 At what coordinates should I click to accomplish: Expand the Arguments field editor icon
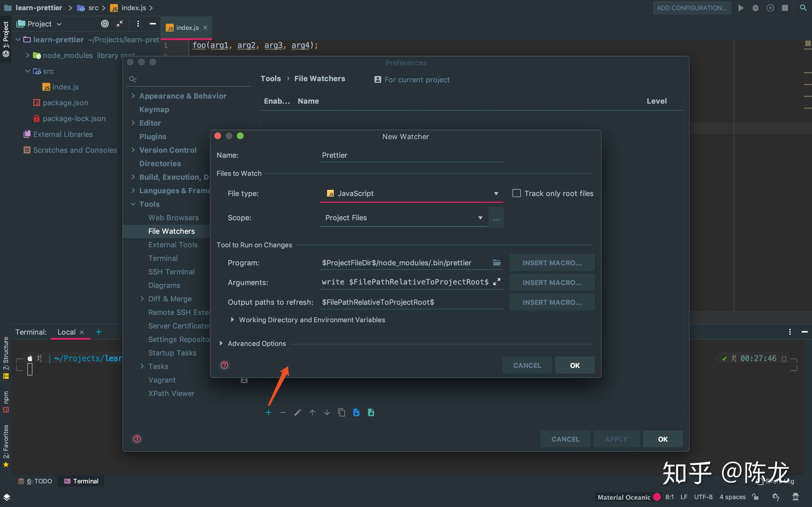[497, 282]
